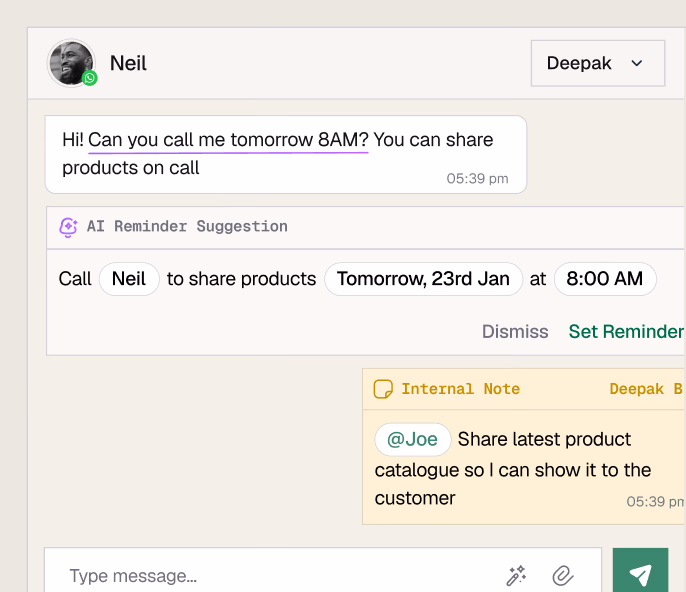This screenshot has height=592, width=686.
Task: Click the Internal Note sticky icon
Action: pyautogui.click(x=383, y=389)
